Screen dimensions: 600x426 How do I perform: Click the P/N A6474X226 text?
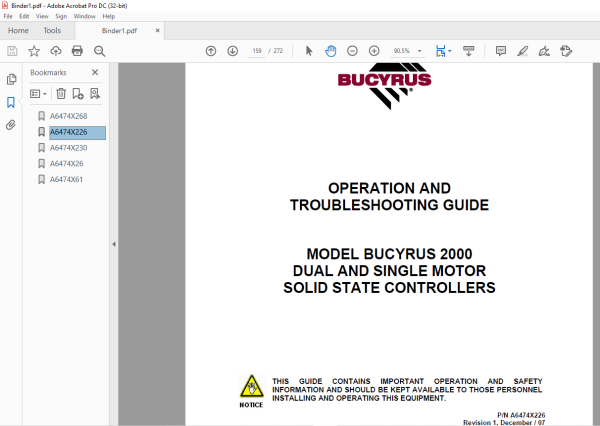click(x=521, y=415)
